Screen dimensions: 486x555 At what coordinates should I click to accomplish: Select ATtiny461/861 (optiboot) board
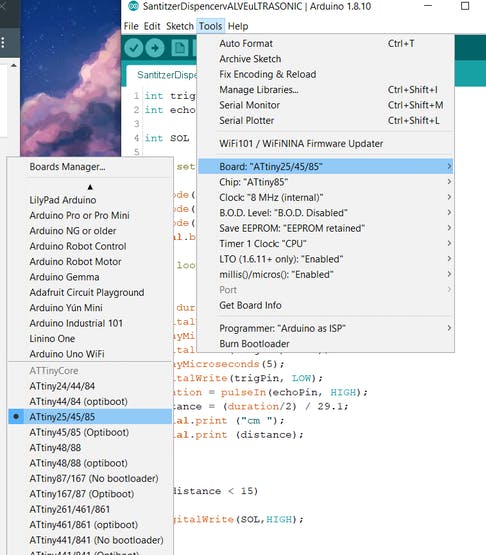(90, 525)
